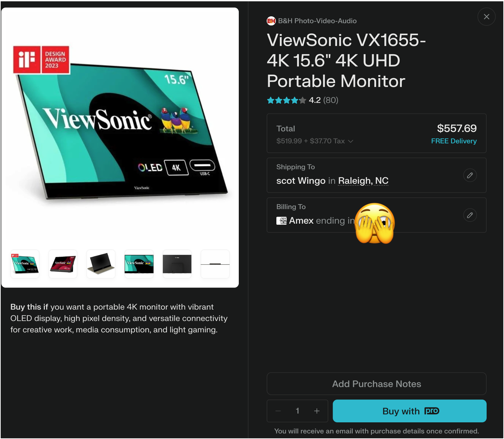Close the checkout panel with X icon

tap(486, 17)
